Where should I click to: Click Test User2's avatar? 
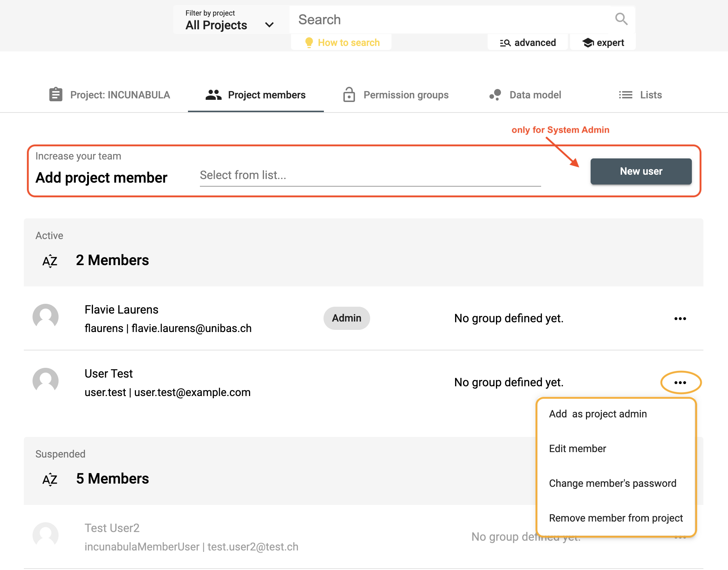tap(46, 535)
